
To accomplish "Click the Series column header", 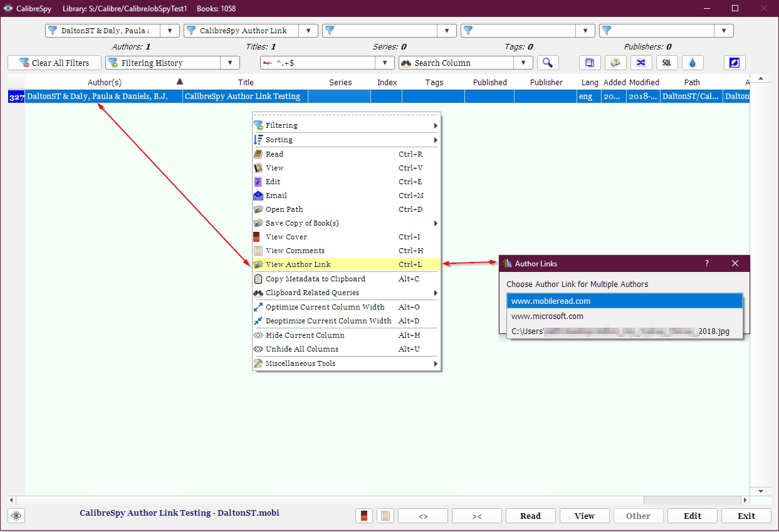I will 340,82.
